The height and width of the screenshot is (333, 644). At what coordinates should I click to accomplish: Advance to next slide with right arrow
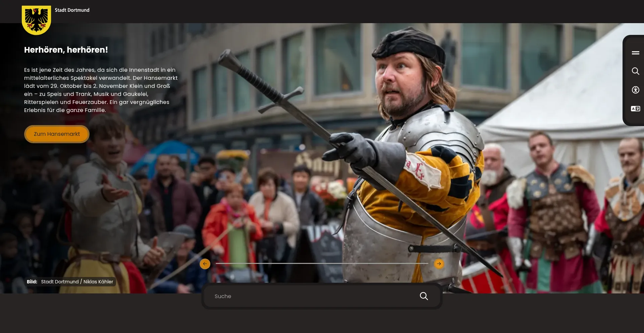tap(439, 264)
